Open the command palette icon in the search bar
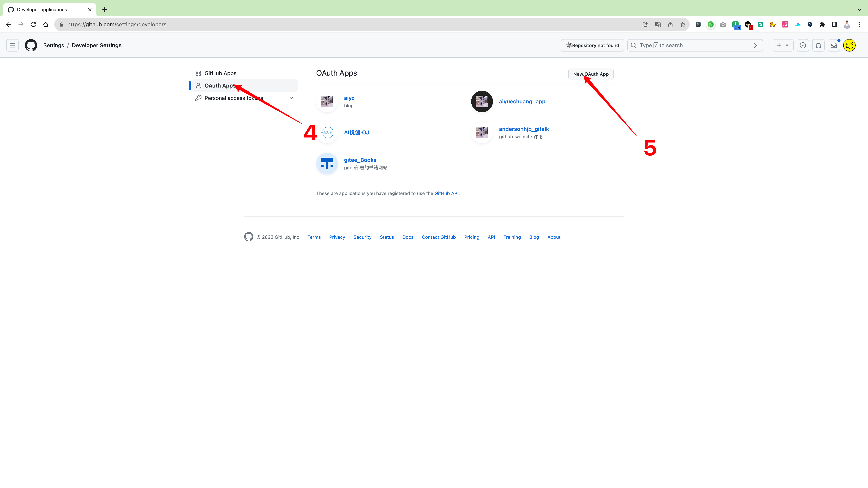The width and height of the screenshot is (868, 488). pyautogui.click(x=757, y=45)
